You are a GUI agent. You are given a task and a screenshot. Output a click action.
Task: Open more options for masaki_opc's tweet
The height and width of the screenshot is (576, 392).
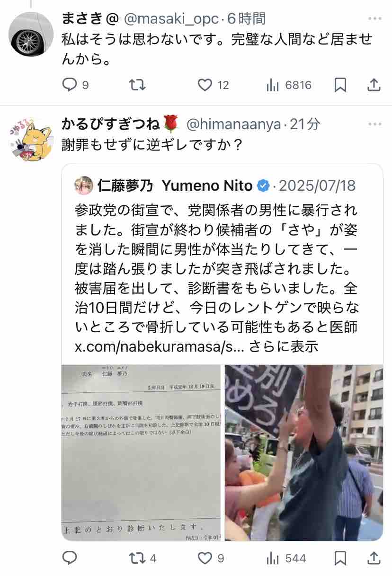[374, 19]
